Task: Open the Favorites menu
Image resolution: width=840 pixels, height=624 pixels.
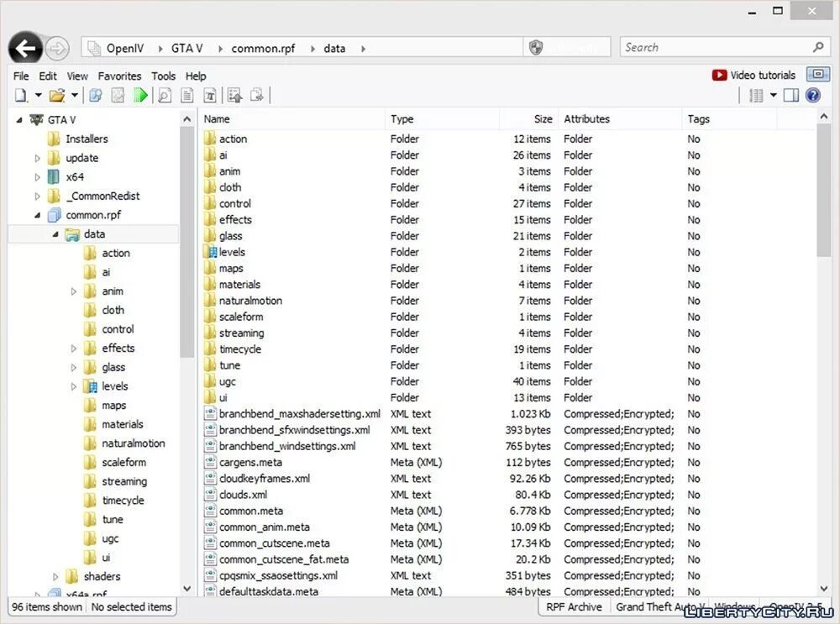Action: [119, 76]
